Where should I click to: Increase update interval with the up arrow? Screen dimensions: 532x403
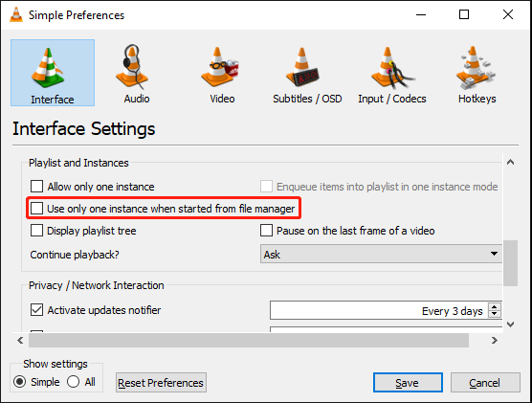coord(495,306)
